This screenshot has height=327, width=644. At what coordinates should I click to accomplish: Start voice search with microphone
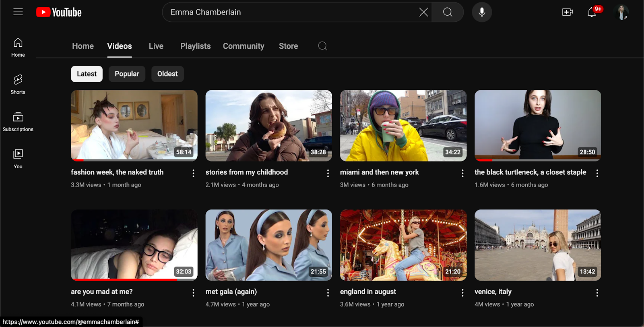click(x=482, y=12)
